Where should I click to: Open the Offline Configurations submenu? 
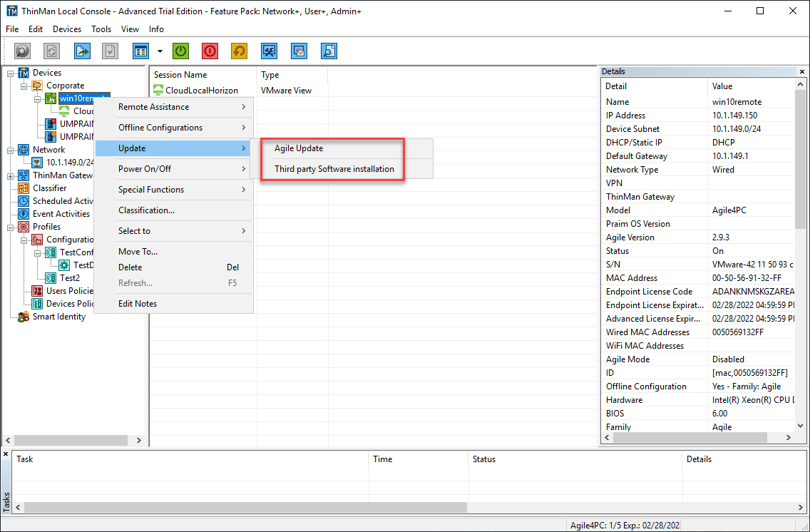coord(173,128)
